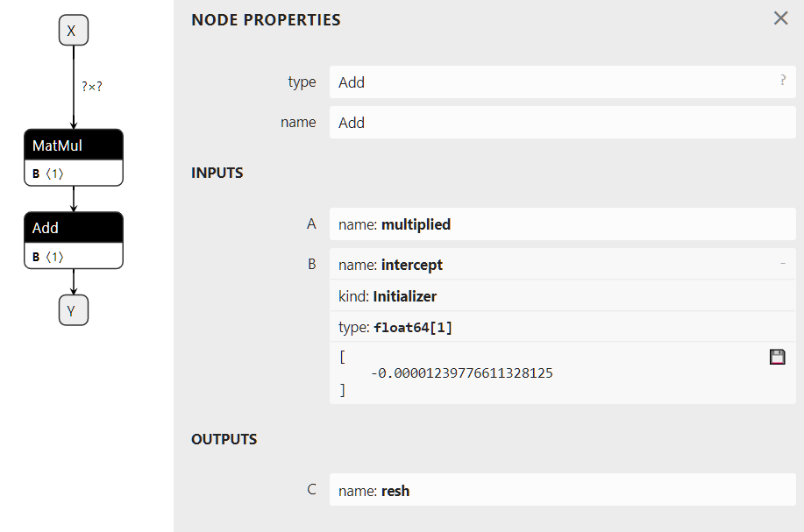Collapse the intercept details with the minus toggle
The height and width of the screenshot is (532, 804).
(x=783, y=261)
